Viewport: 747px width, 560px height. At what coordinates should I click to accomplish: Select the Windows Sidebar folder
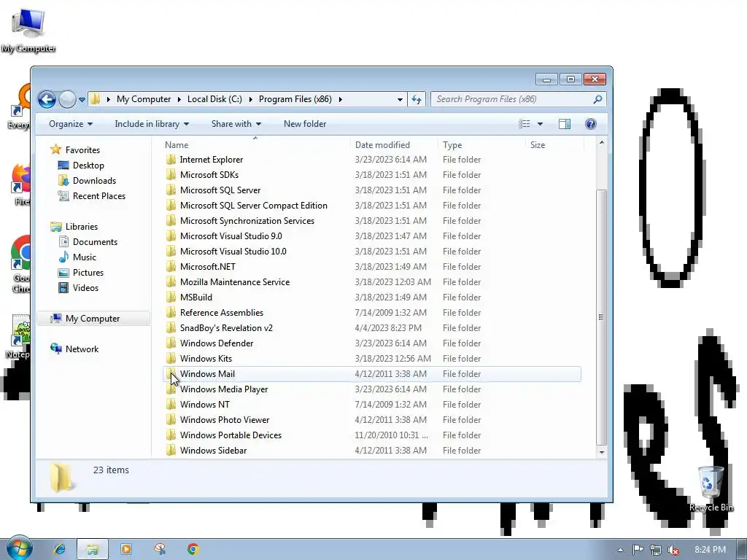[x=214, y=451]
